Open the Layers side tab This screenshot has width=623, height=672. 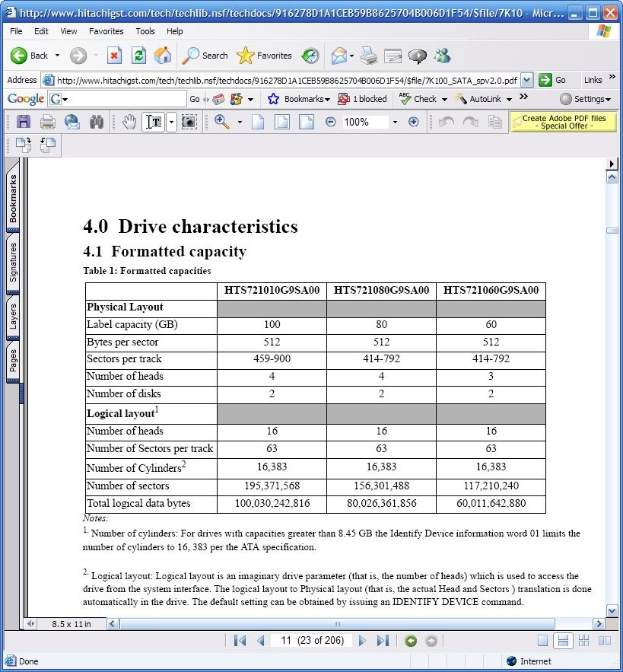[x=13, y=317]
